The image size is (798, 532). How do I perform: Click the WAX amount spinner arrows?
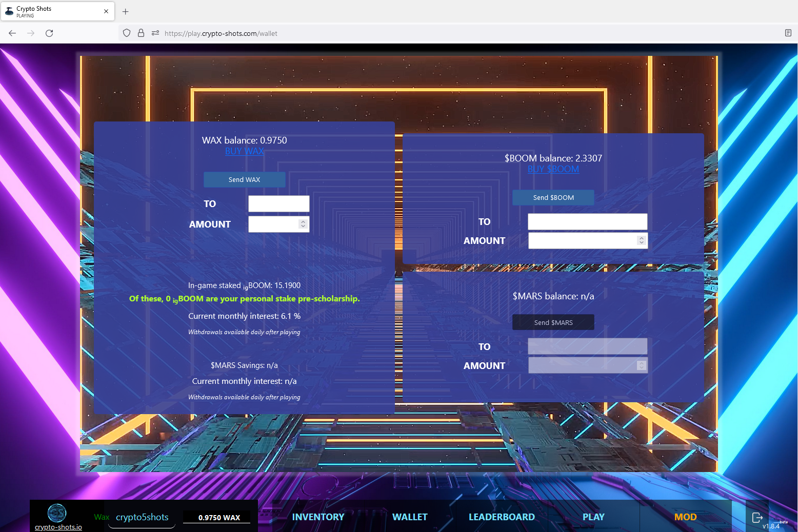coord(303,224)
